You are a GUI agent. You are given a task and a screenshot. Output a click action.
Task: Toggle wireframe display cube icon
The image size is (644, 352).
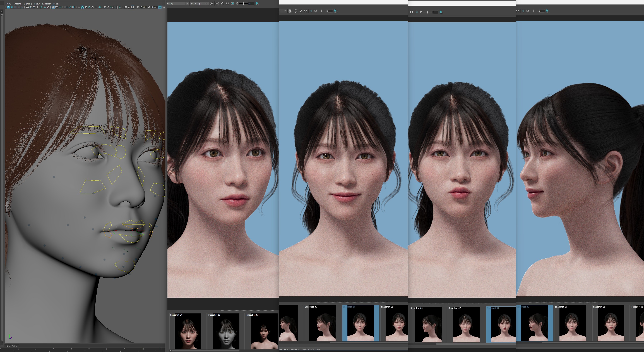pyautogui.click(x=79, y=7)
